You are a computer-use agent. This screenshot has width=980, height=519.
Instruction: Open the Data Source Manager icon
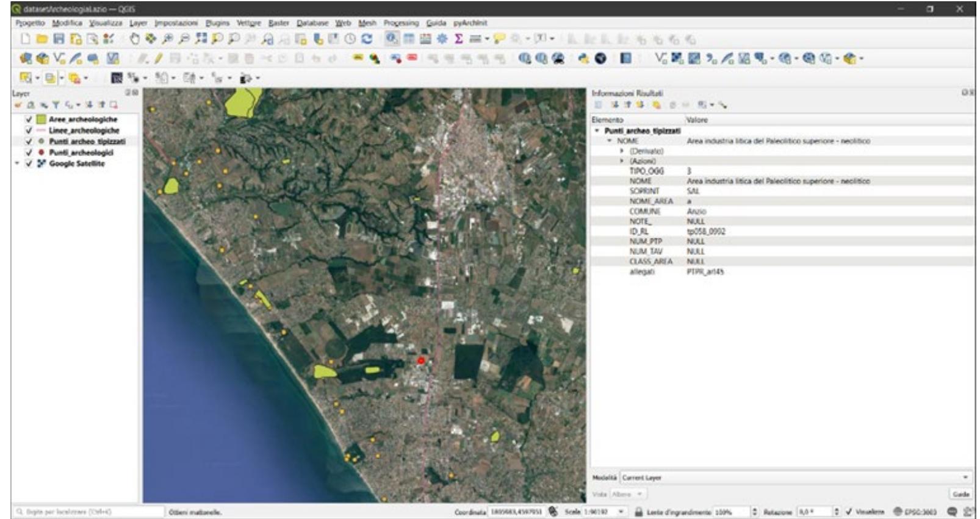(26, 59)
